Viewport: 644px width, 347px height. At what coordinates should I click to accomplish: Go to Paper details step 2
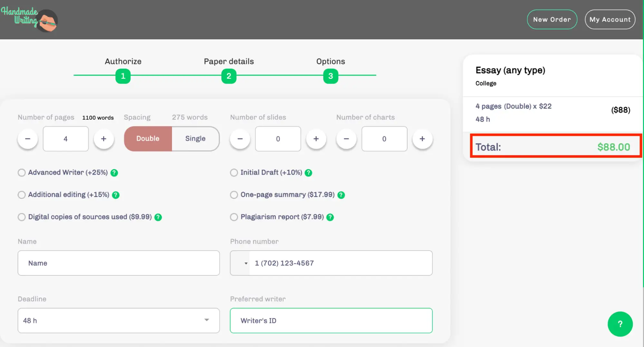click(229, 76)
